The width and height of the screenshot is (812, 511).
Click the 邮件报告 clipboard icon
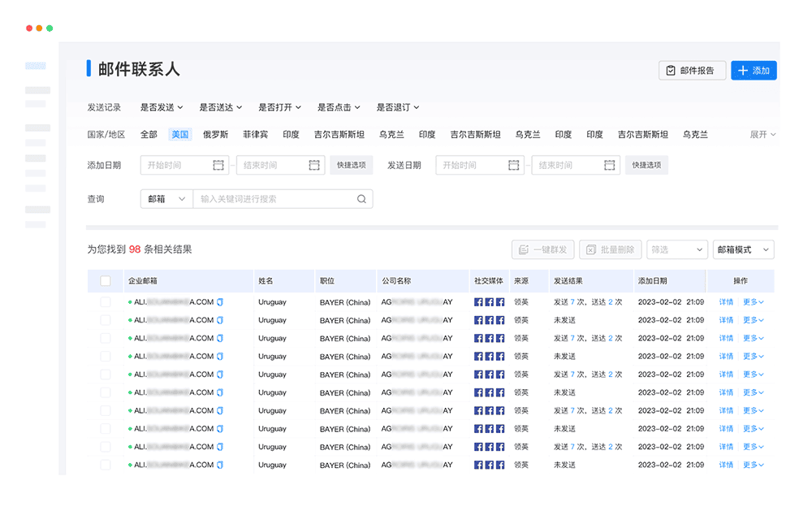[x=671, y=71]
